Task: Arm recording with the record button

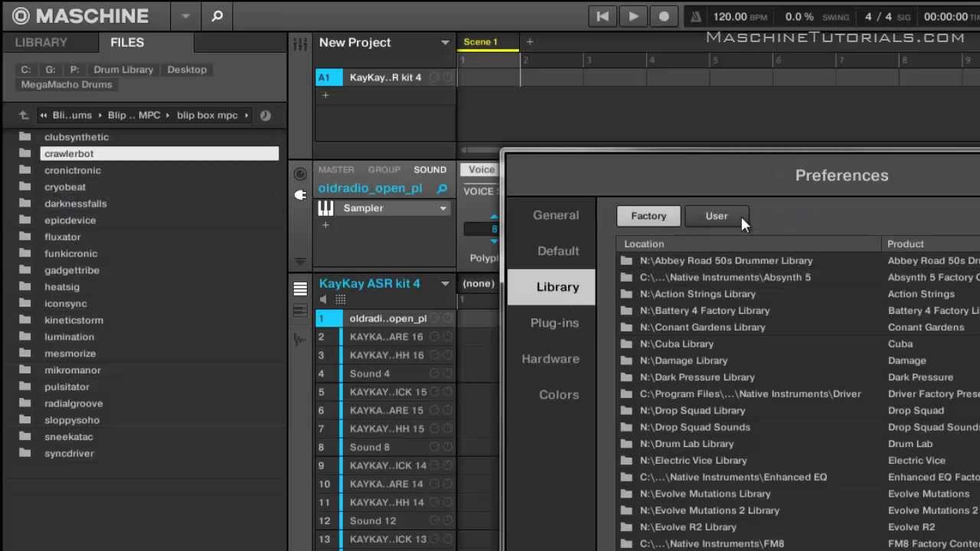Action: tap(664, 16)
